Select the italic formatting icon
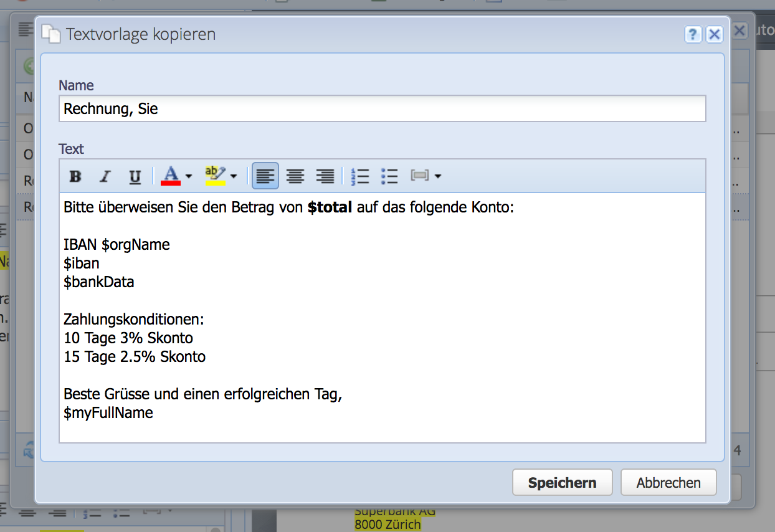Viewport: 775px width, 532px height. click(105, 176)
